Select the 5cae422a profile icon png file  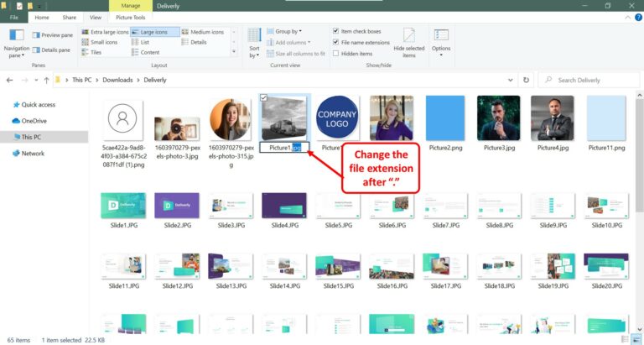pos(122,119)
